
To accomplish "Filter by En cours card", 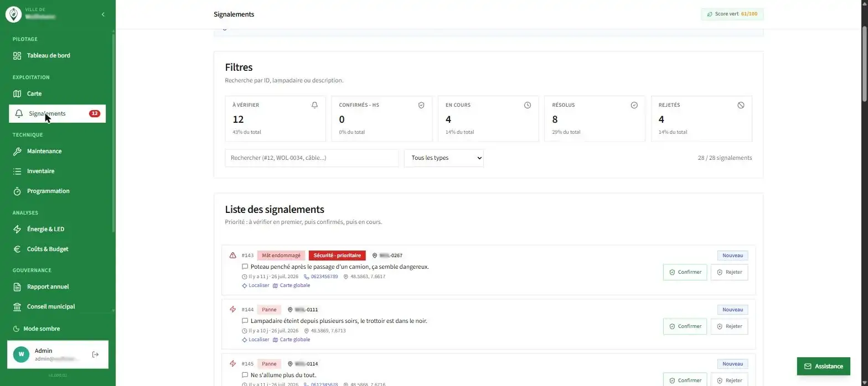I will [488, 118].
